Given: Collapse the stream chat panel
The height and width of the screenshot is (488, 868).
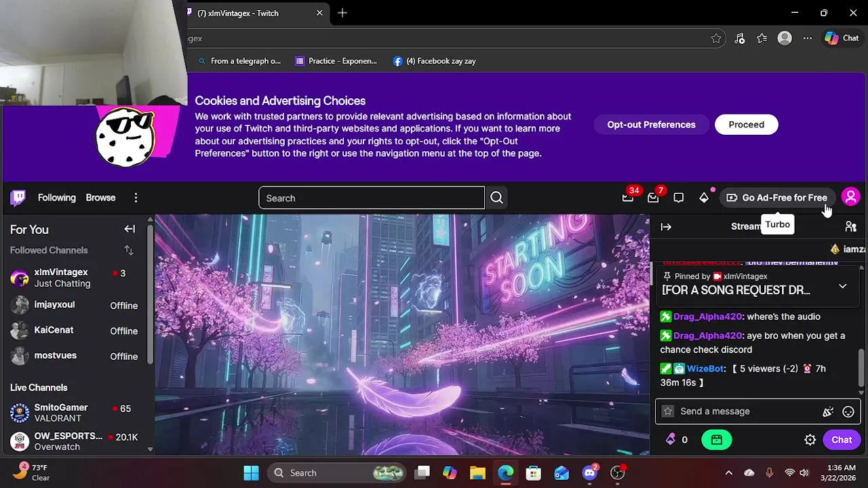Looking at the screenshot, I should (666, 227).
